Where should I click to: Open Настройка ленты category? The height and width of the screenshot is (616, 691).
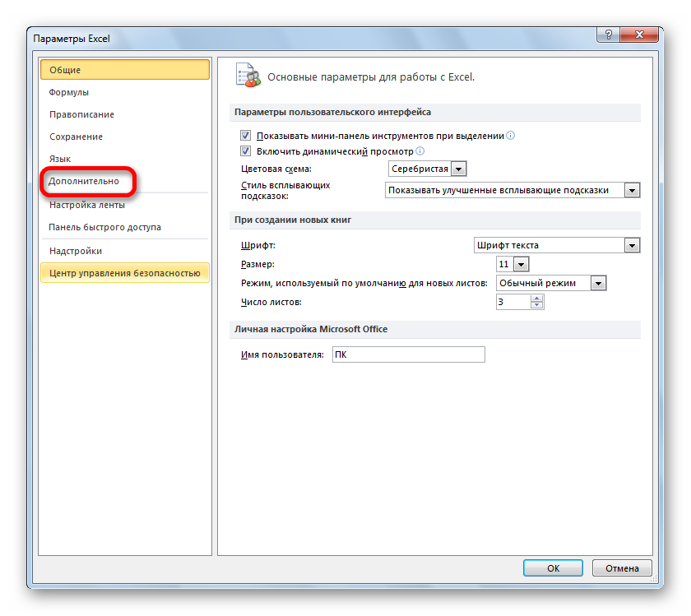point(125,205)
